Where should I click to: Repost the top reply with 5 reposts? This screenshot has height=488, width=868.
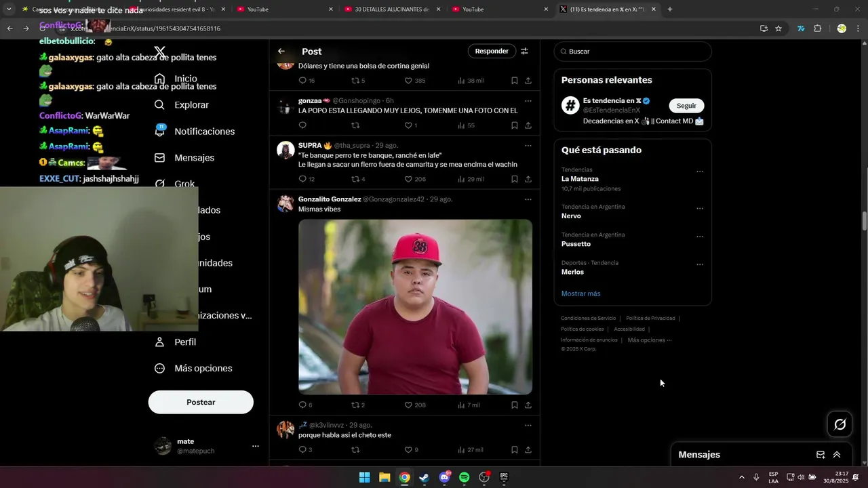tap(358, 81)
